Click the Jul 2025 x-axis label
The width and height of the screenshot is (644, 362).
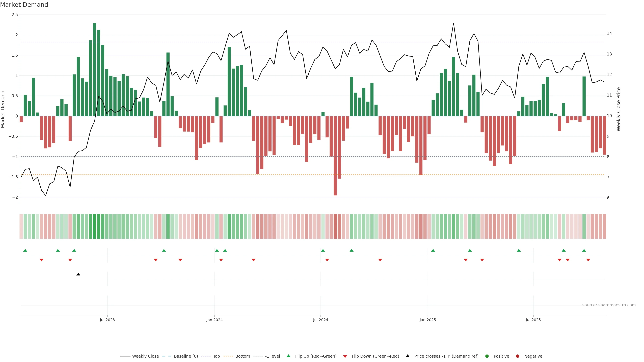(x=533, y=320)
